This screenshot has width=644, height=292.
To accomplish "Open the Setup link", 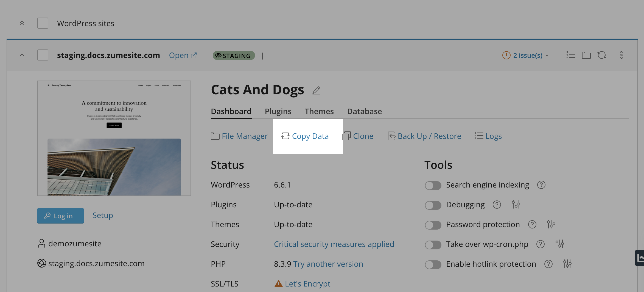I will click(103, 215).
